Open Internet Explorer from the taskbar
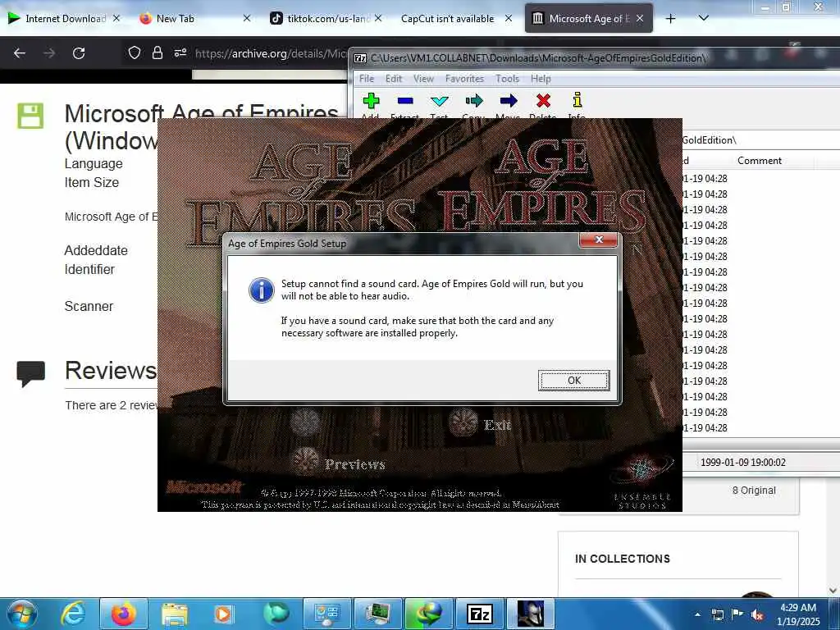Screen dimensions: 840x630 73,614
